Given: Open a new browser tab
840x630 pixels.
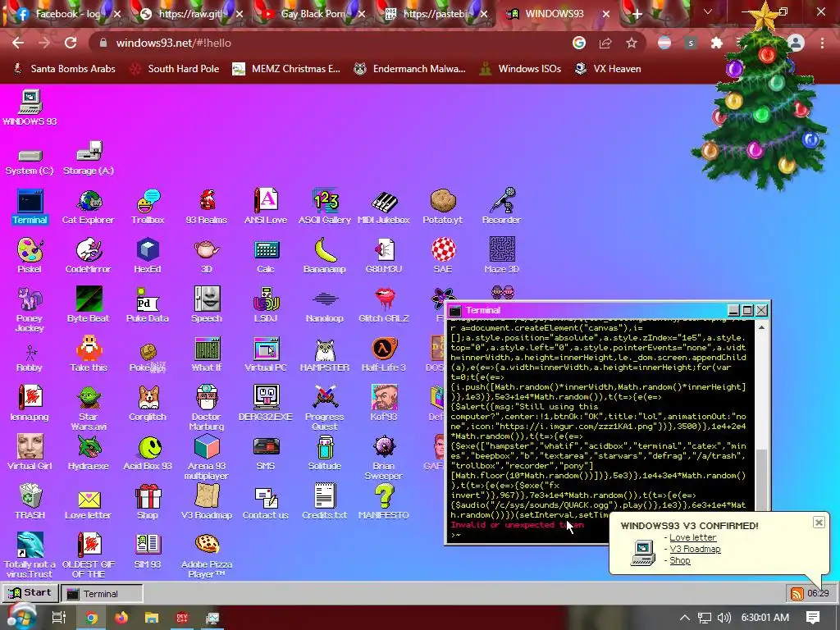Looking at the screenshot, I should [x=637, y=15].
